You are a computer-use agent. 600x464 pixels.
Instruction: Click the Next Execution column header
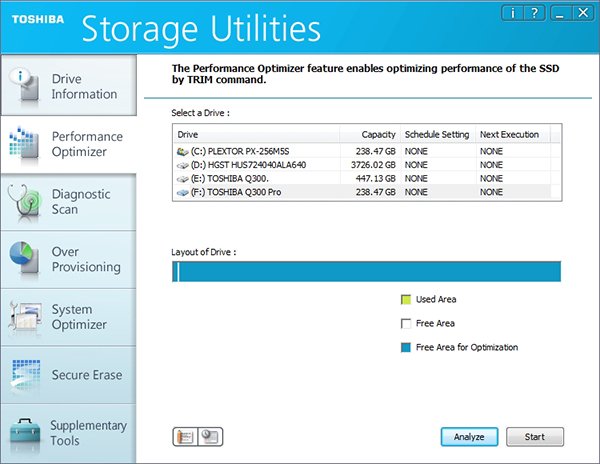tap(513, 135)
